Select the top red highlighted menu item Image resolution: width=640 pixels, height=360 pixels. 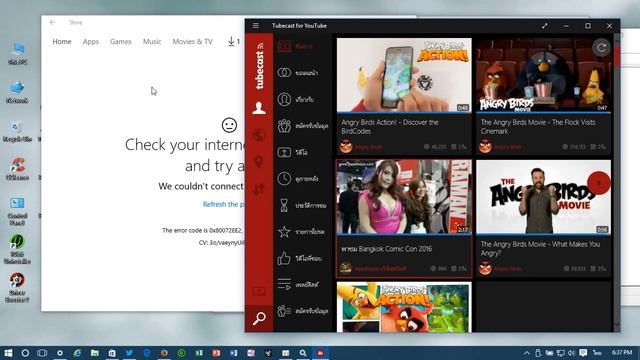(x=302, y=46)
